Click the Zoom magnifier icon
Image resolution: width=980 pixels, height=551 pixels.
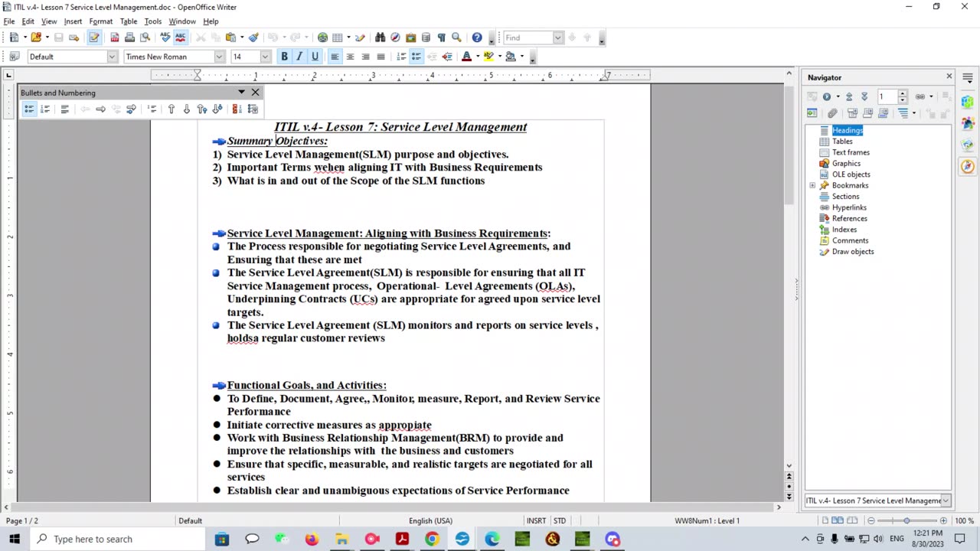click(x=456, y=37)
